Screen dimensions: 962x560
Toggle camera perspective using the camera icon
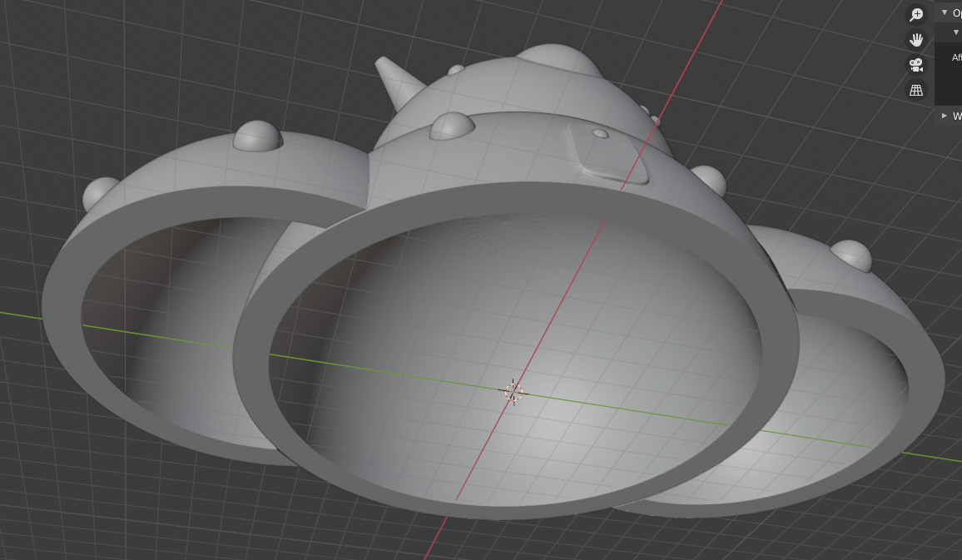[x=915, y=64]
